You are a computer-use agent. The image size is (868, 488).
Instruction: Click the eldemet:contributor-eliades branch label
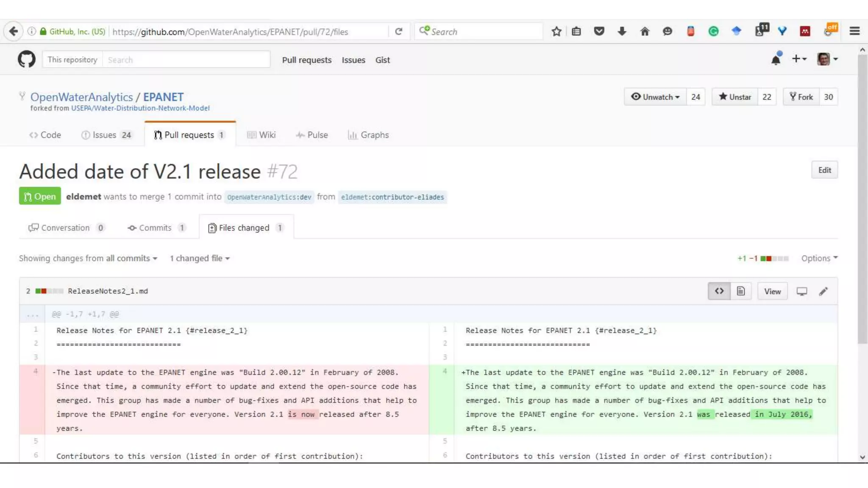coord(392,197)
